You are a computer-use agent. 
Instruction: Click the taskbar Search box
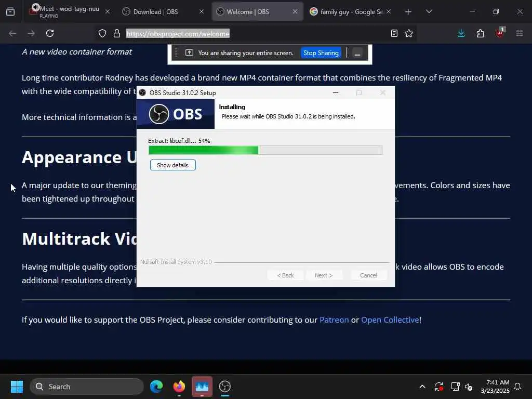87,387
